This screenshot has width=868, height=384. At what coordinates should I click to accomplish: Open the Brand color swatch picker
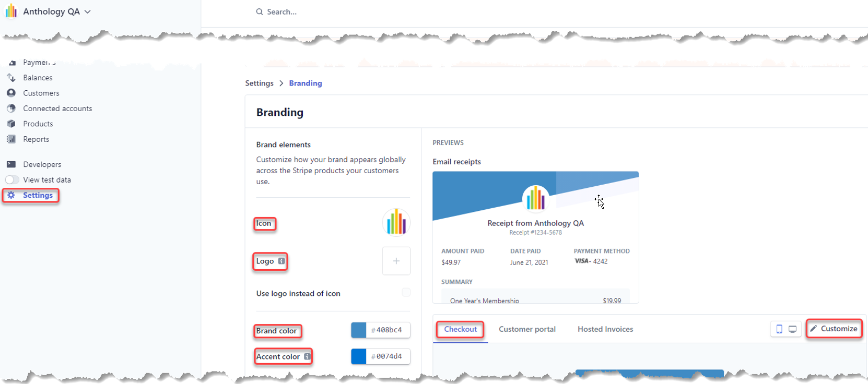point(359,330)
